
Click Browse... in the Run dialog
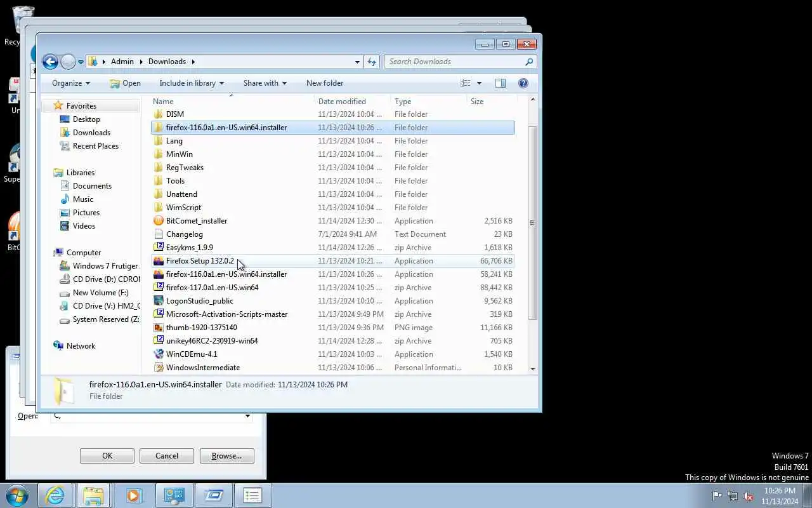pos(226,456)
